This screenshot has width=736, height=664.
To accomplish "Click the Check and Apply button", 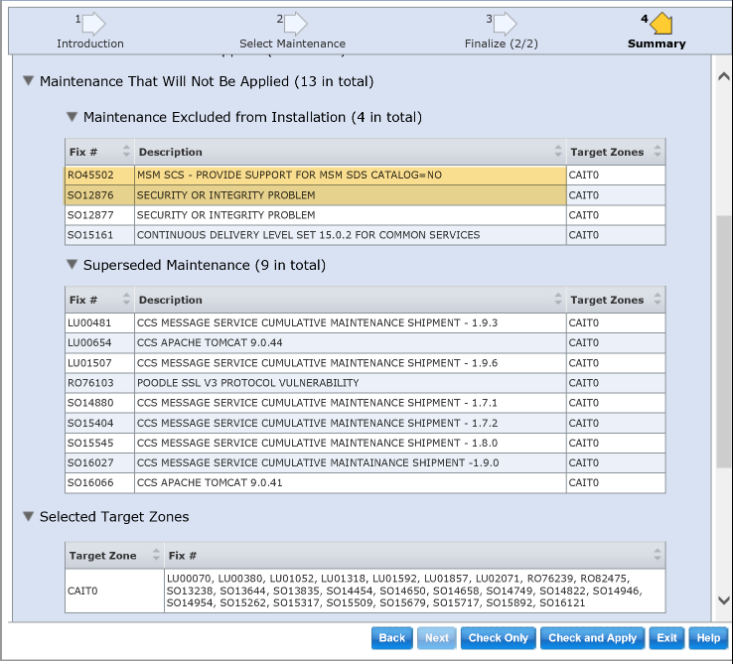I will click(x=592, y=638).
